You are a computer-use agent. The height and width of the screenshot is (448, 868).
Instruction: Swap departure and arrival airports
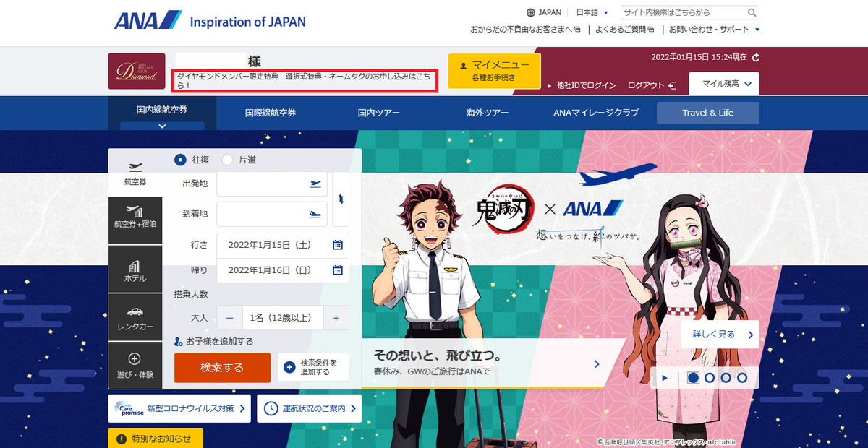tap(341, 199)
